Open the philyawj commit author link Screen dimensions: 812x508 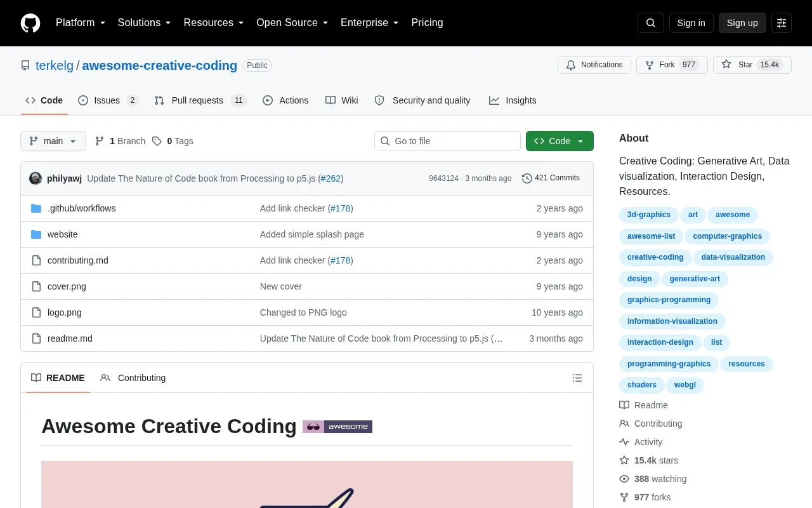[x=64, y=178]
